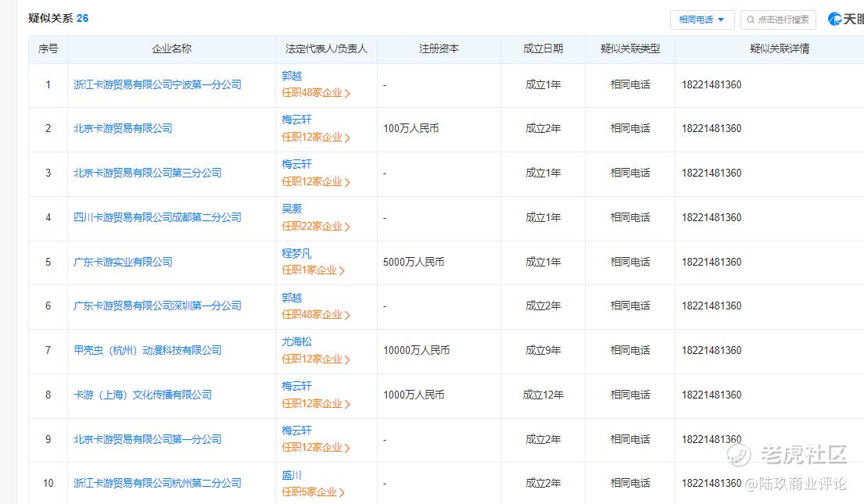Click the 点击进行搜索 search field
The width and height of the screenshot is (864, 504).
pos(778,20)
